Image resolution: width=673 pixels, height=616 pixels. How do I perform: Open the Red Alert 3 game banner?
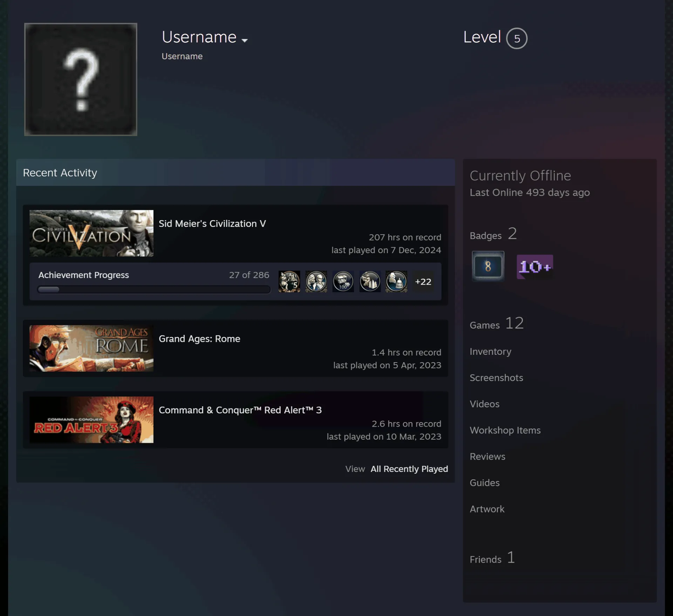[91, 420]
